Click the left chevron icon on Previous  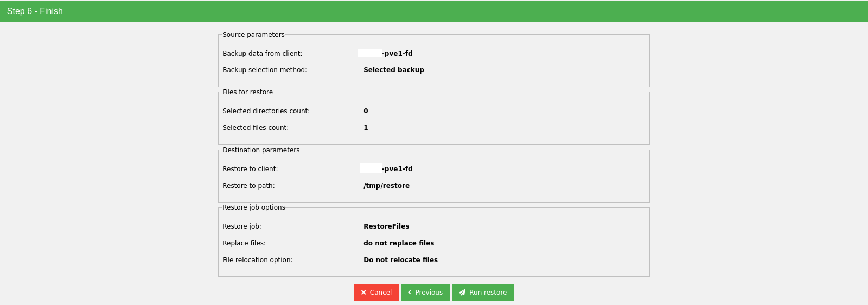click(410, 293)
